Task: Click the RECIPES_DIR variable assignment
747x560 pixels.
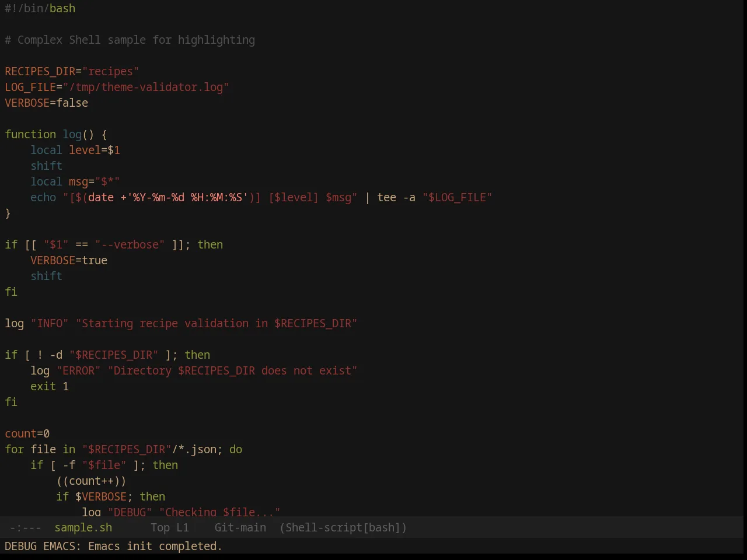Action: click(x=40, y=71)
